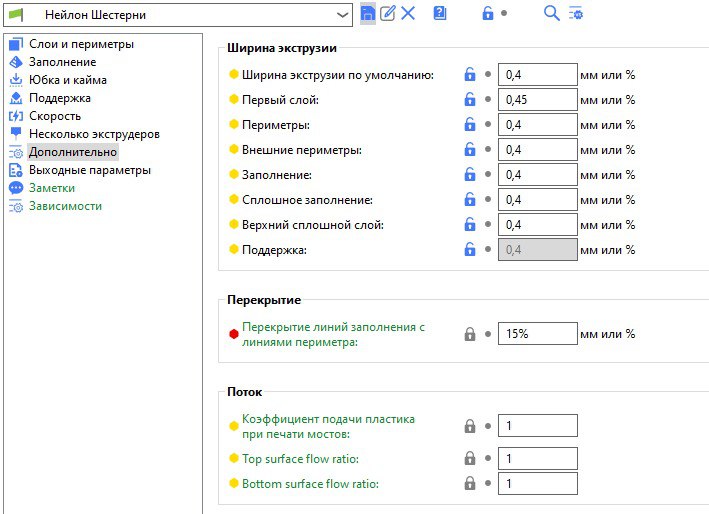The width and height of the screenshot is (709, 514).
Task: Click the save preset icon
Action: pos(368,13)
